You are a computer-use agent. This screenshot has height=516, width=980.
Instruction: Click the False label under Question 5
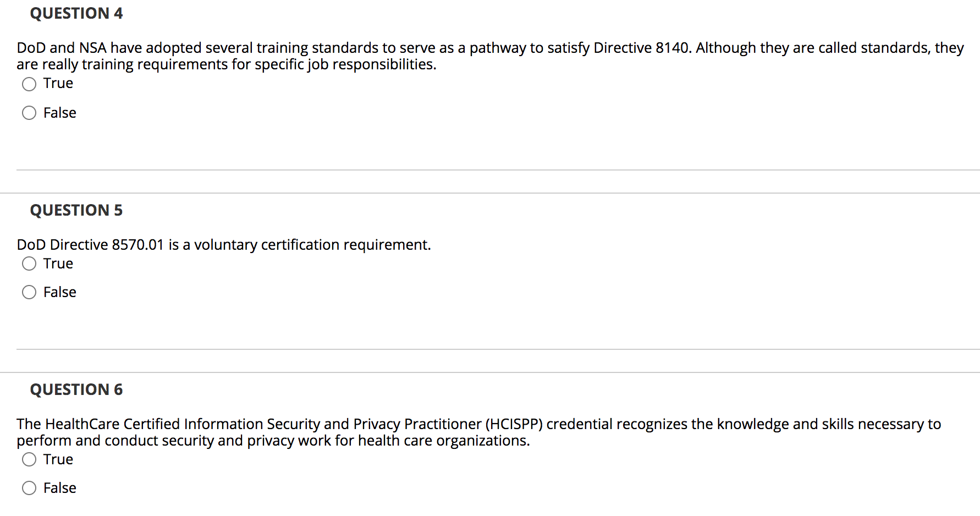pyautogui.click(x=60, y=292)
